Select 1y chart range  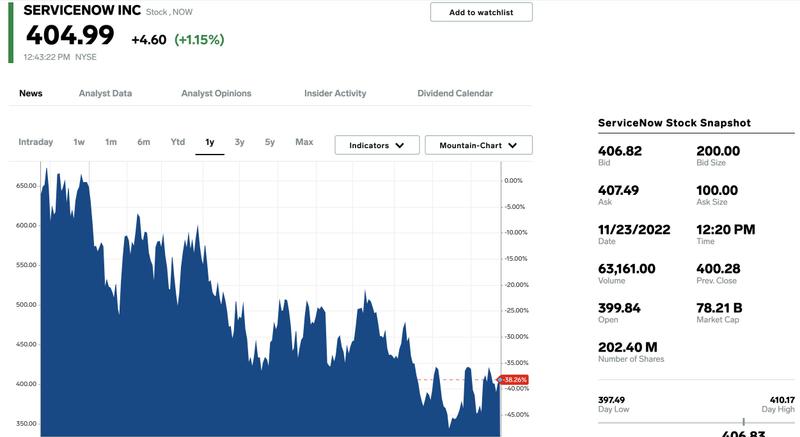coord(210,142)
